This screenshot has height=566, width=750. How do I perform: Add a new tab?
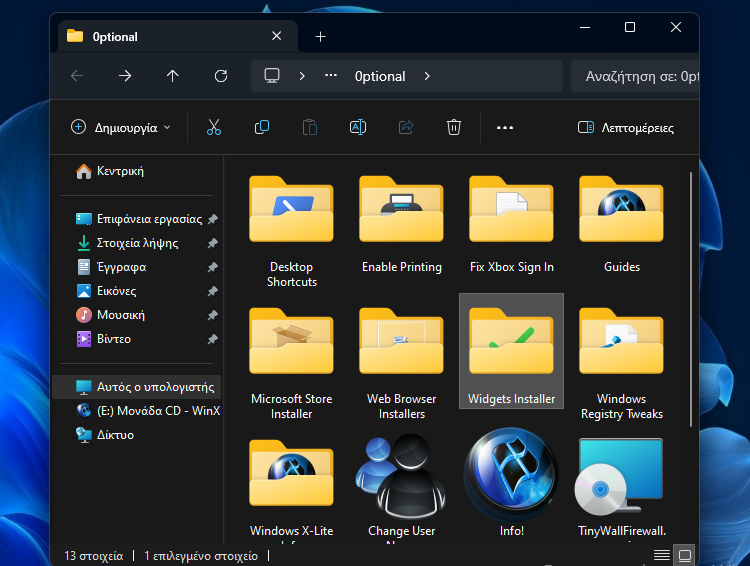tap(320, 36)
